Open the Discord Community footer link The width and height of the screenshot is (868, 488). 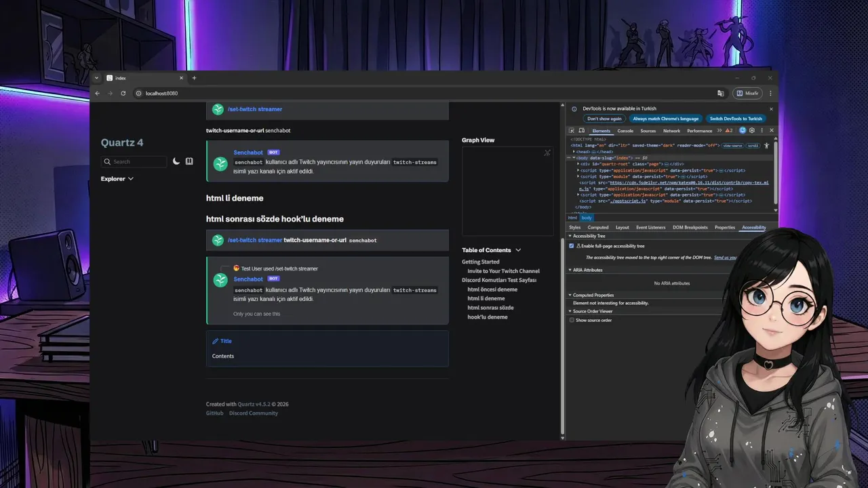[x=254, y=413]
